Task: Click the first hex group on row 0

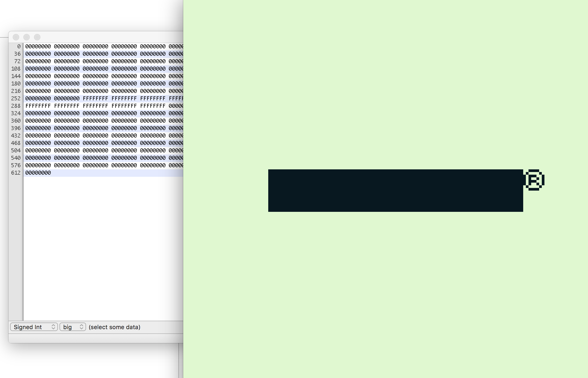Action: (38, 46)
